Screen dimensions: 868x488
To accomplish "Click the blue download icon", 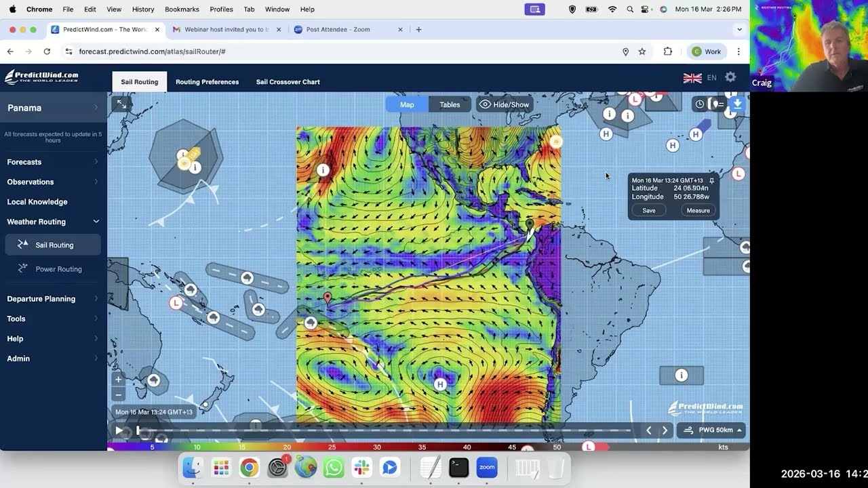I will pos(736,104).
